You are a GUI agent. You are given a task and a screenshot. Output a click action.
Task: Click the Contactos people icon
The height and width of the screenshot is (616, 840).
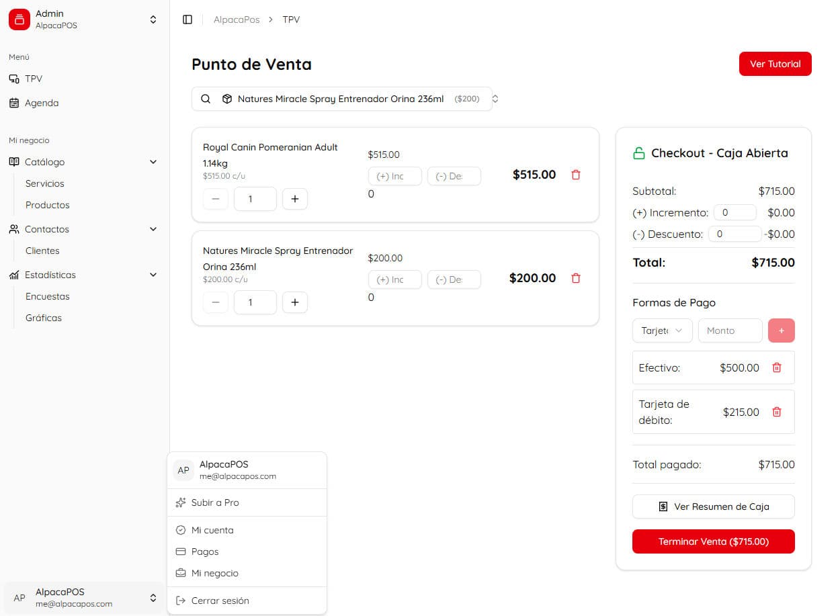click(x=15, y=229)
